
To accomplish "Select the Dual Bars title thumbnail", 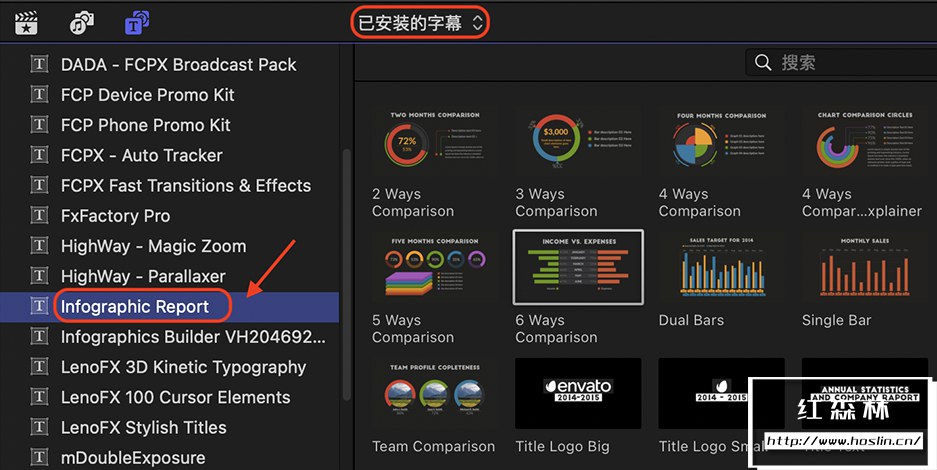I will tap(722, 268).
